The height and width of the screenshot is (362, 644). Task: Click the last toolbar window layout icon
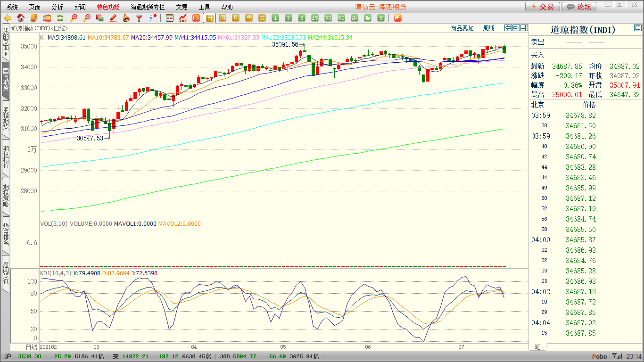click(x=397, y=18)
